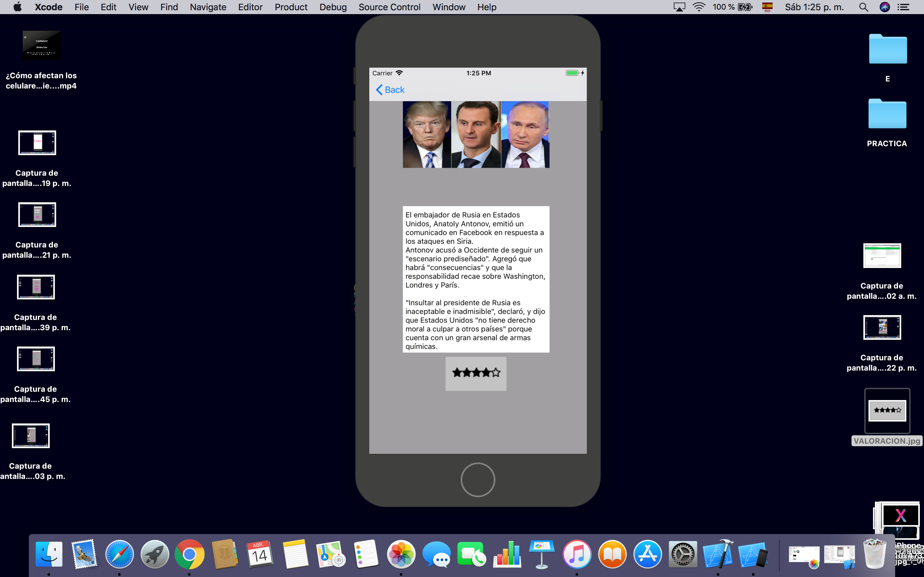Click the news article text view
The height and width of the screenshot is (577, 924).
[476, 279]
